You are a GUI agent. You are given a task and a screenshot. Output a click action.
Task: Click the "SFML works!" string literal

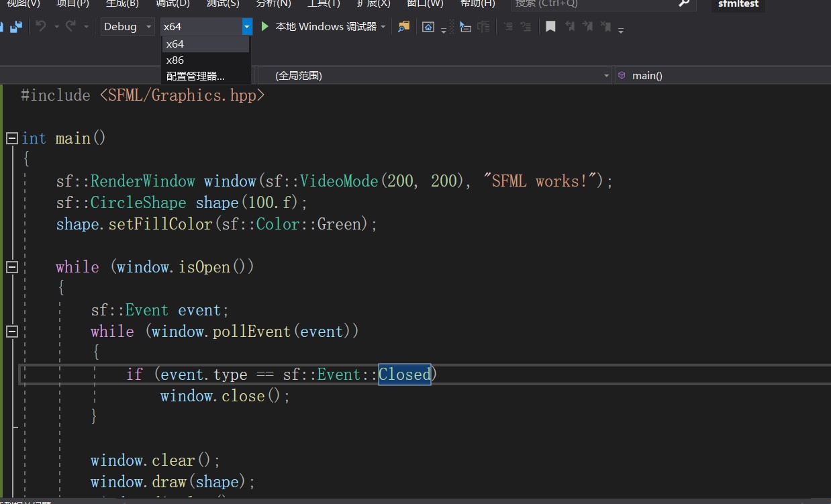point(540,181)
